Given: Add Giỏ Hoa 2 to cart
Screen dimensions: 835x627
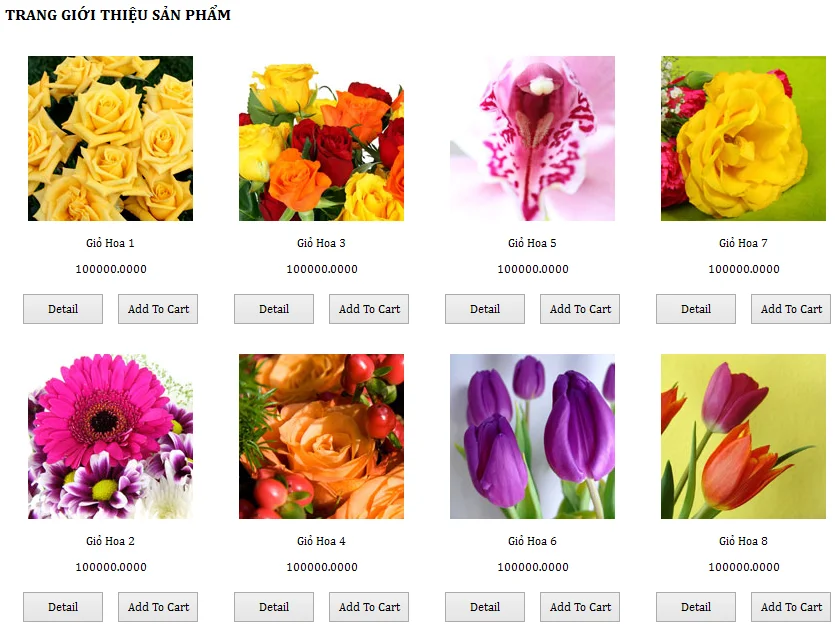Looking at the screenshot, I should 158,607.
